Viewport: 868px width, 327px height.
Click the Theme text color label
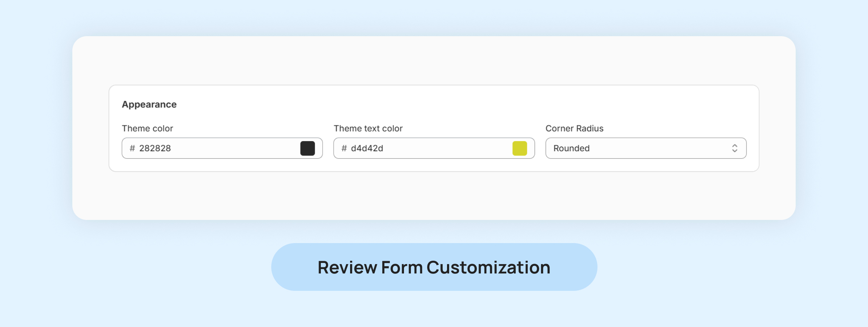point(368,128)
